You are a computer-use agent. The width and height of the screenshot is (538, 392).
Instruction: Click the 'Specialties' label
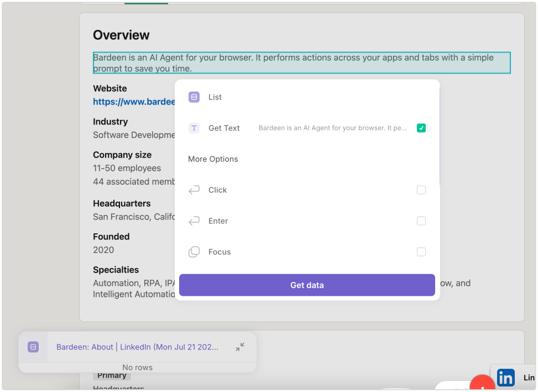[x=116, y=270]
